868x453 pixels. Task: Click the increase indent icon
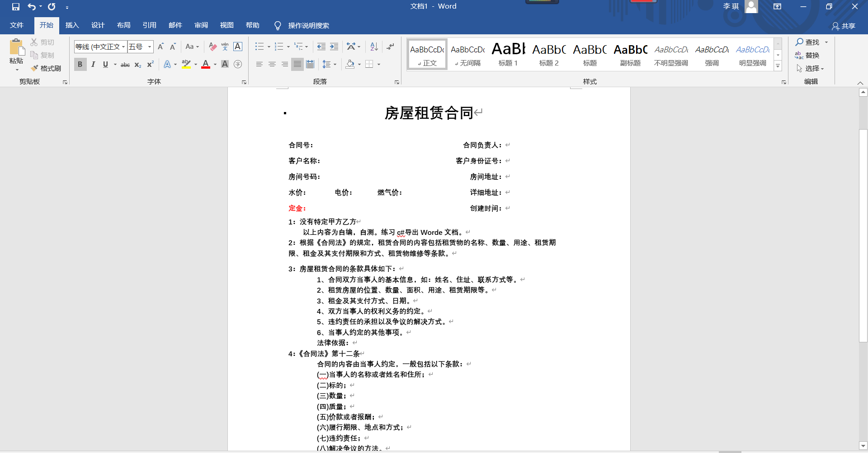point(335,47)
